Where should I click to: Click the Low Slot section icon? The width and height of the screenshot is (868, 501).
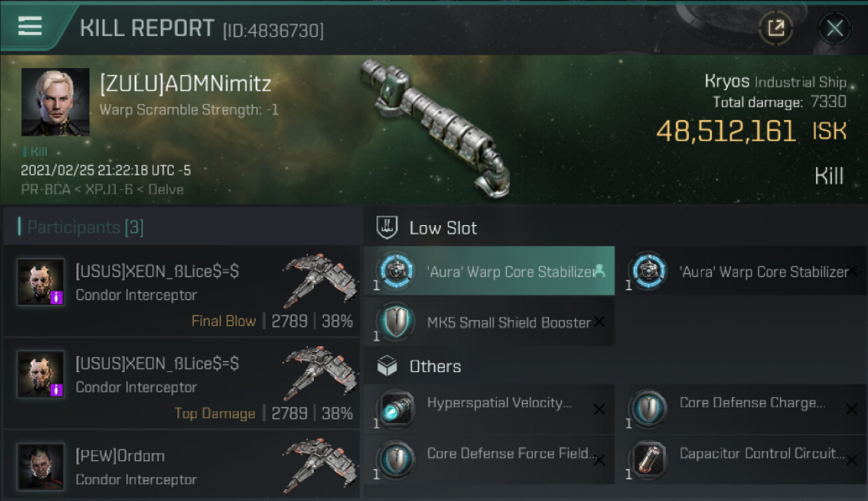click(387, 228)
